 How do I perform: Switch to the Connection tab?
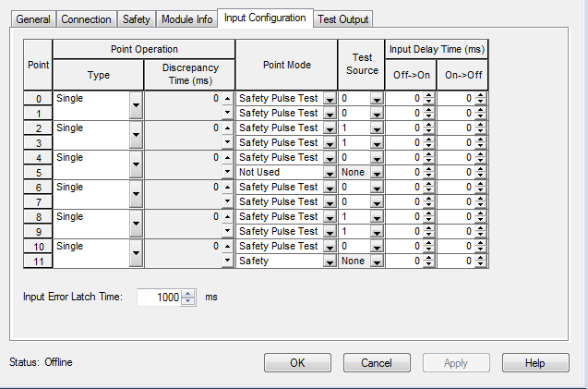pos(88,19)
